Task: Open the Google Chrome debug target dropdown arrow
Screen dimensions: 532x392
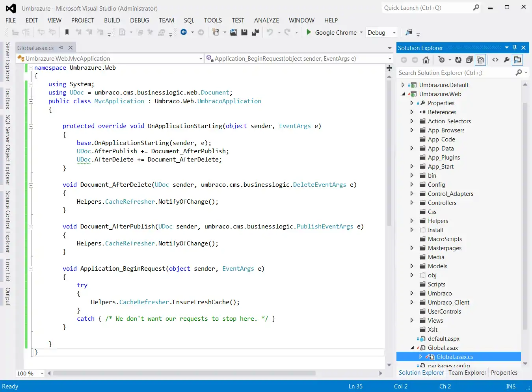Action: click(361, 33)
